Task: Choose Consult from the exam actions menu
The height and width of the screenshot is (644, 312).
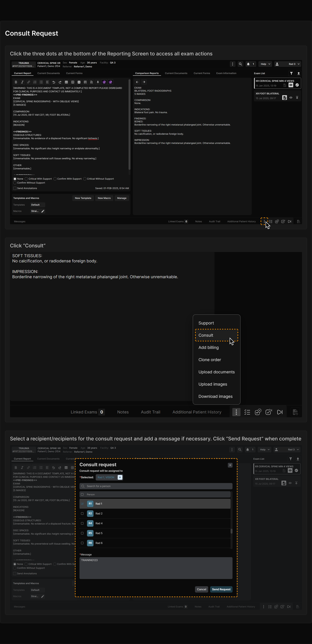Action: tap(216, 335)
